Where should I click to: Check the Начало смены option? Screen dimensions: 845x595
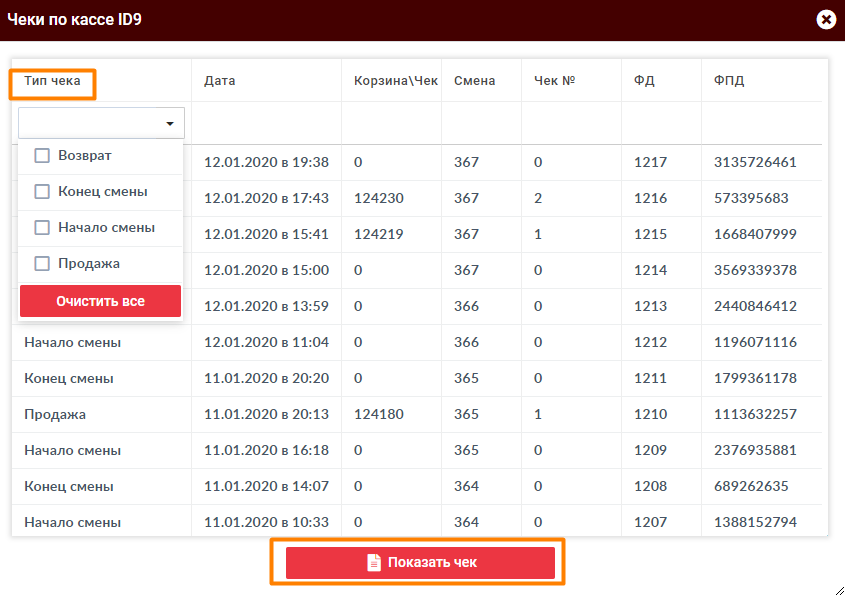coord(42,228)
